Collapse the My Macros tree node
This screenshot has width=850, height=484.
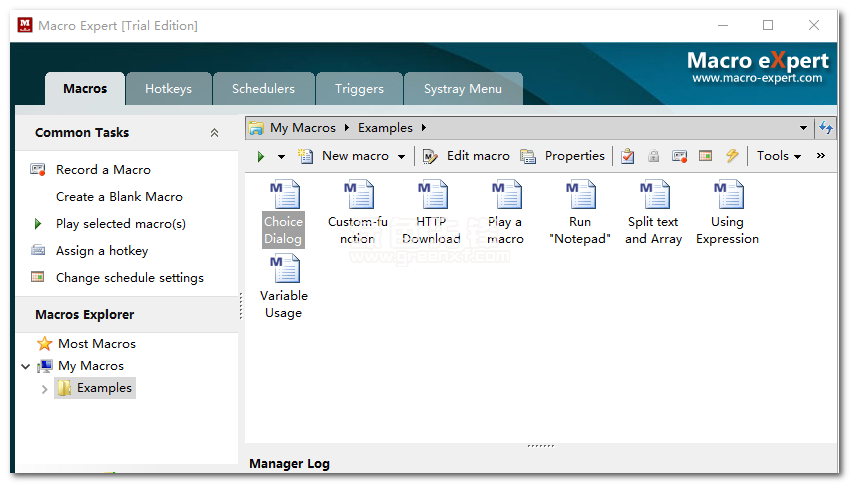(25, 367)
